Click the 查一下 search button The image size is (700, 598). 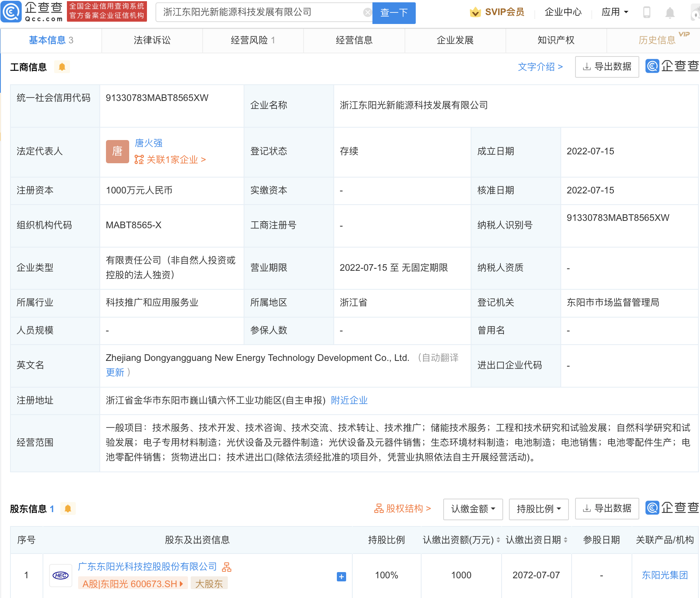coord(394,13)
